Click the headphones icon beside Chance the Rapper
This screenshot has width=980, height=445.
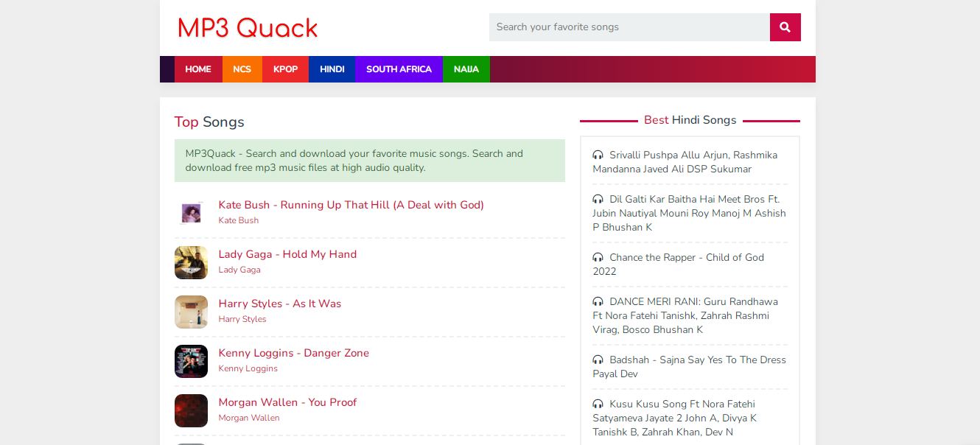pos(598,258)
